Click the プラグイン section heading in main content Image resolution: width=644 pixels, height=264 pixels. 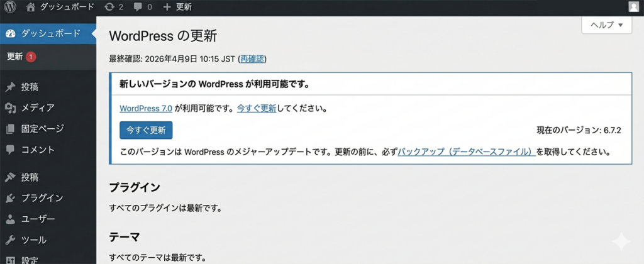point(135,188)
